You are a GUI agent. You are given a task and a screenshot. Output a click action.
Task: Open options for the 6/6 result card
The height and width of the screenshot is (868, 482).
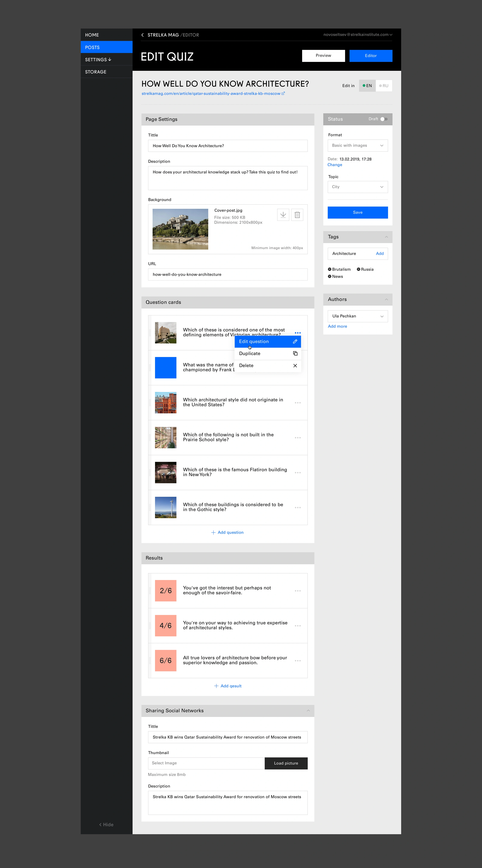(298, 661)
